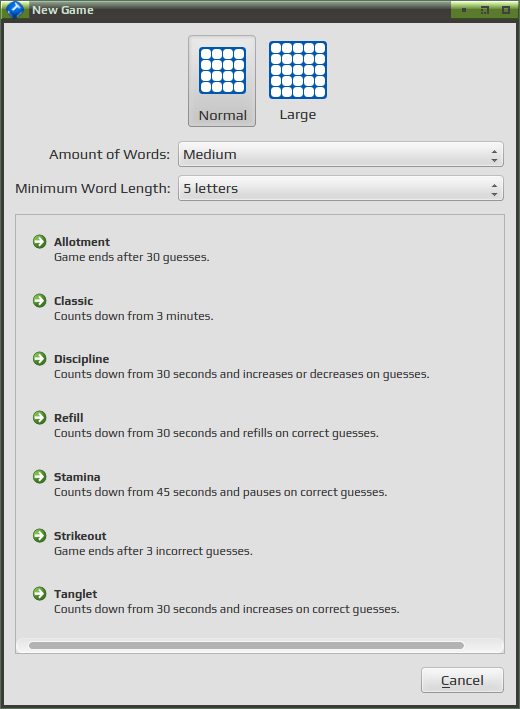Click the 'Large' label under board icon
520x709 pixels.
(x=298, y=115)
